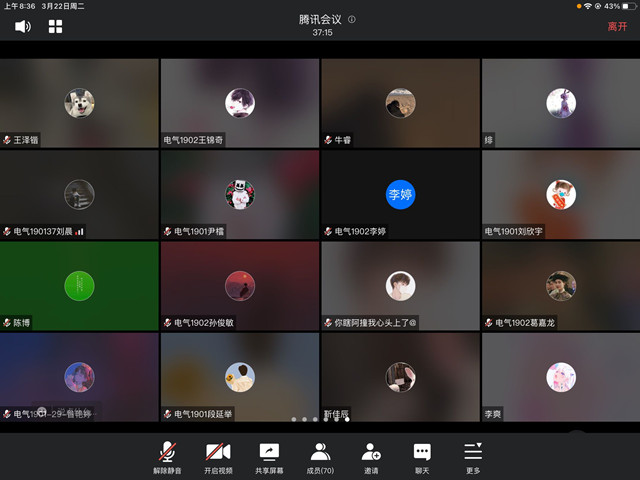640x480 pixels.
Task: Click the 电气1901刘欣宇 name label
Action: (513, 231)
